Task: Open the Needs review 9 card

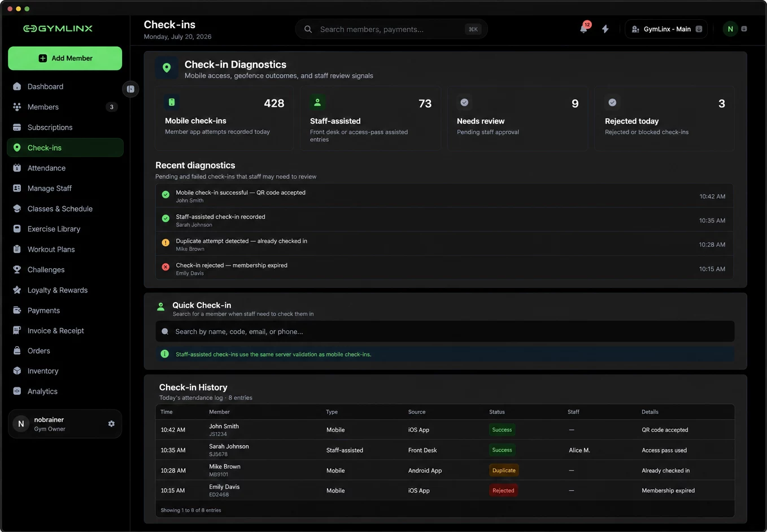Action: 517,118
